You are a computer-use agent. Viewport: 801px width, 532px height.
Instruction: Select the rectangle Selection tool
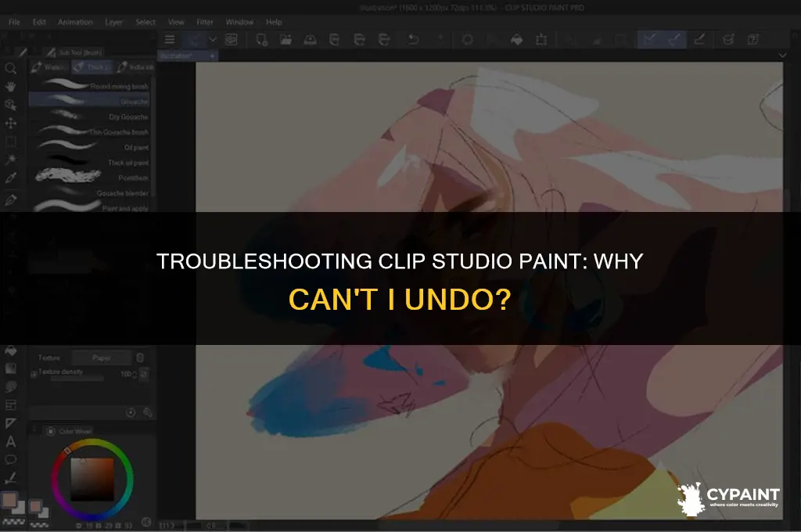click(10, 142)
